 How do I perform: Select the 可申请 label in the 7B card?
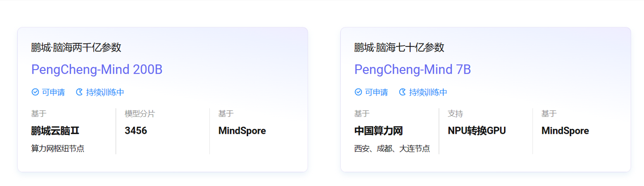point(376,92)
